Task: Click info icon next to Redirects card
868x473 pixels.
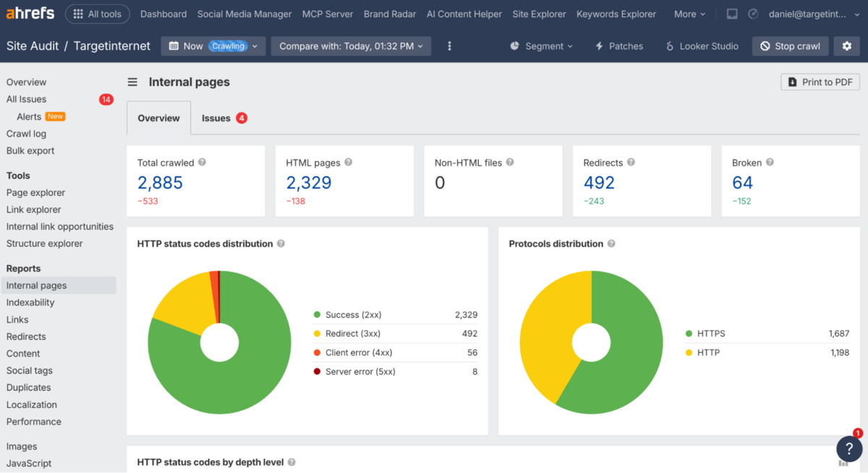Action: pos(631,162)
